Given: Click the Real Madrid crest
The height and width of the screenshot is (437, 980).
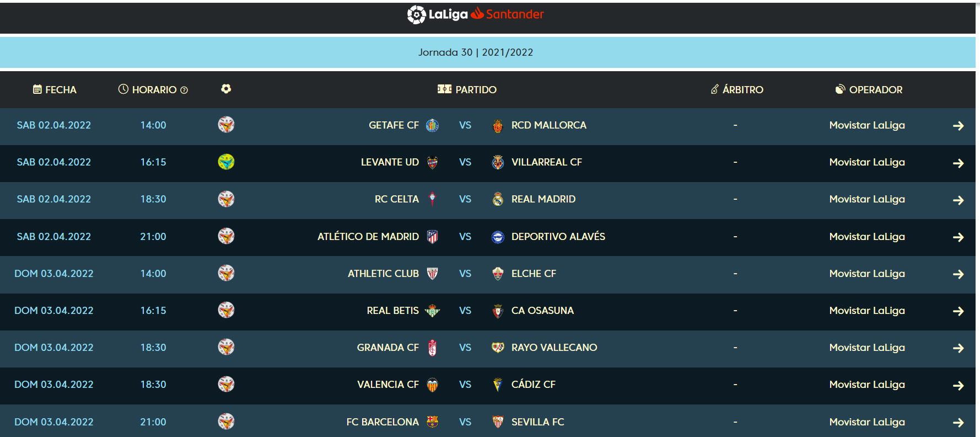Looking at the screenshot, I should point(498,199).
